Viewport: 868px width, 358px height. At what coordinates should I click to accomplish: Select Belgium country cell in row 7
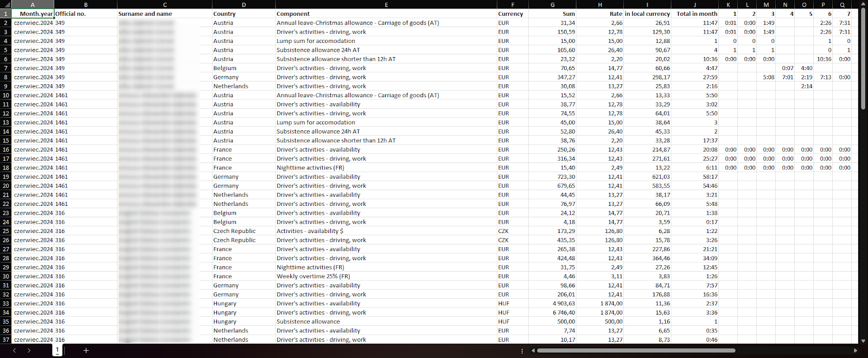(x=244, y=68)
